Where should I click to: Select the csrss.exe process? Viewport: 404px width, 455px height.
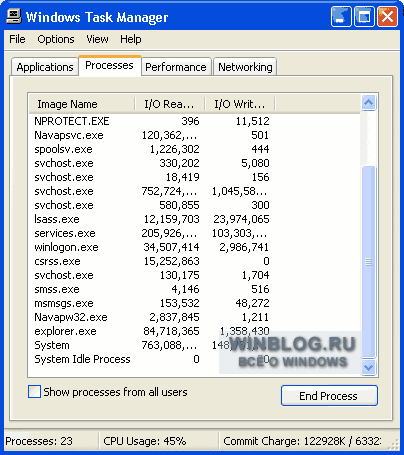[152, 261]
